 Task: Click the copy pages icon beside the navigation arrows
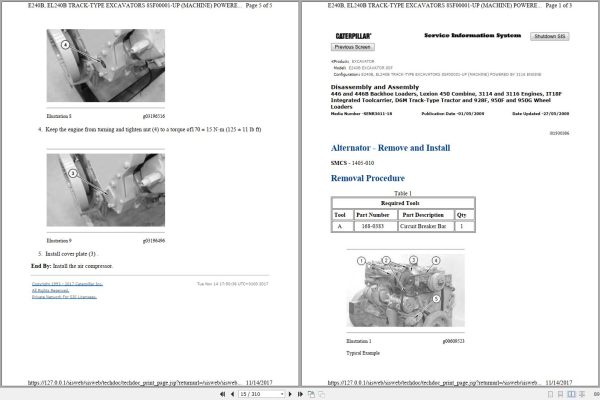pyautogui.click(x=311, y=394)
